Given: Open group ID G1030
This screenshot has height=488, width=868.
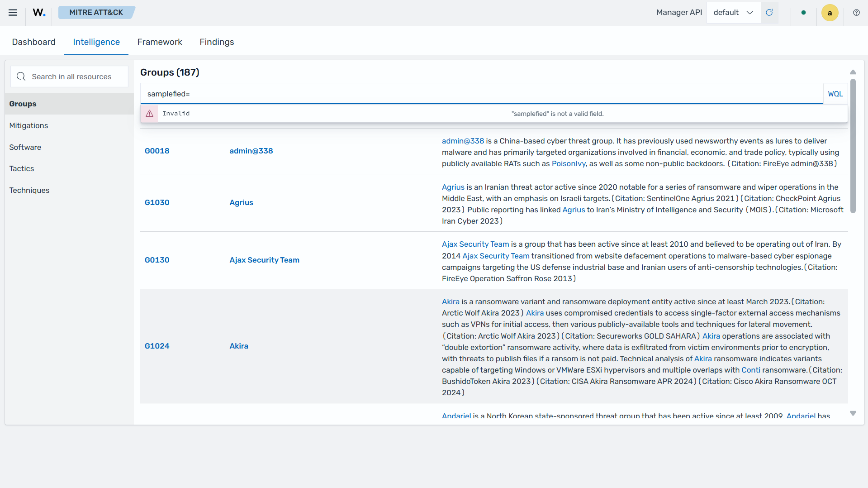Looking at the screenshot, I should 157,203.
